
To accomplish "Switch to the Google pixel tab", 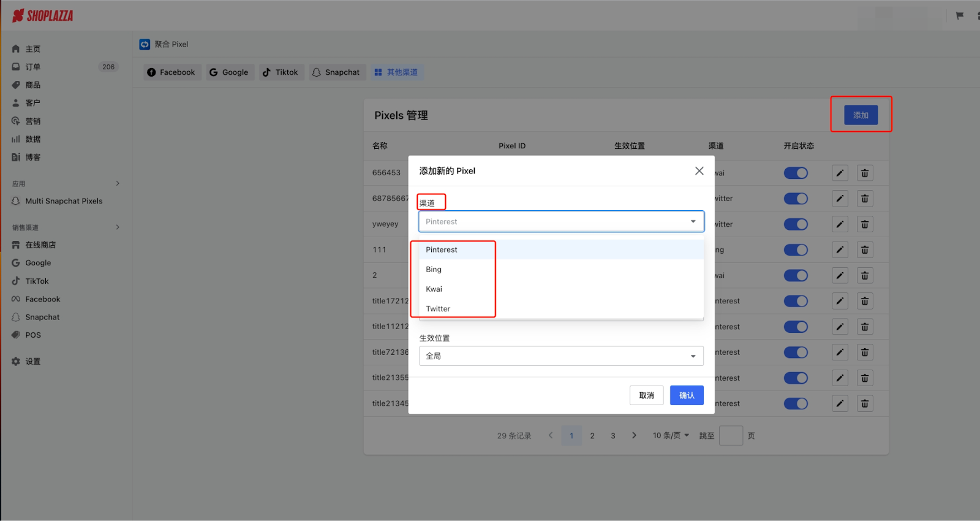I will (229, 72).
